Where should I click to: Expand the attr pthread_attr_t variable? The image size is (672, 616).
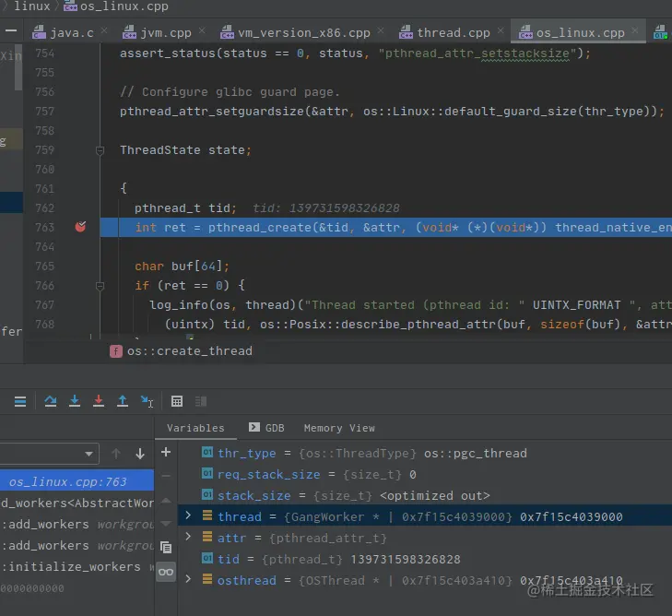click(x=188, y=537)
